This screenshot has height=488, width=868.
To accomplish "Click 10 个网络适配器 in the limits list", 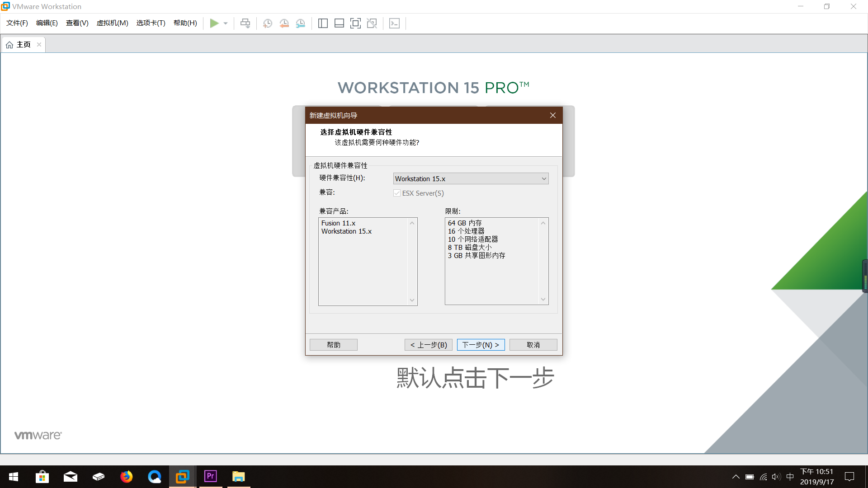I will 473,239.
